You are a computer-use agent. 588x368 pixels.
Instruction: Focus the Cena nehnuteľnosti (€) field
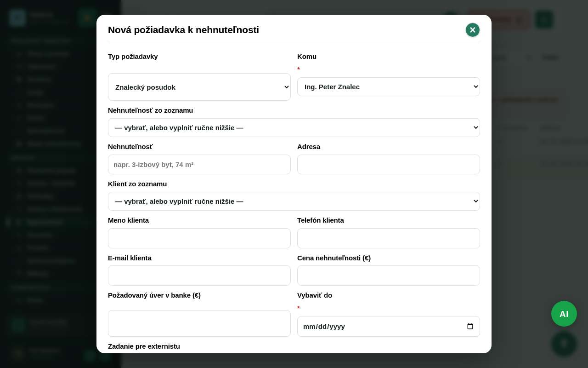pos(389,276)
